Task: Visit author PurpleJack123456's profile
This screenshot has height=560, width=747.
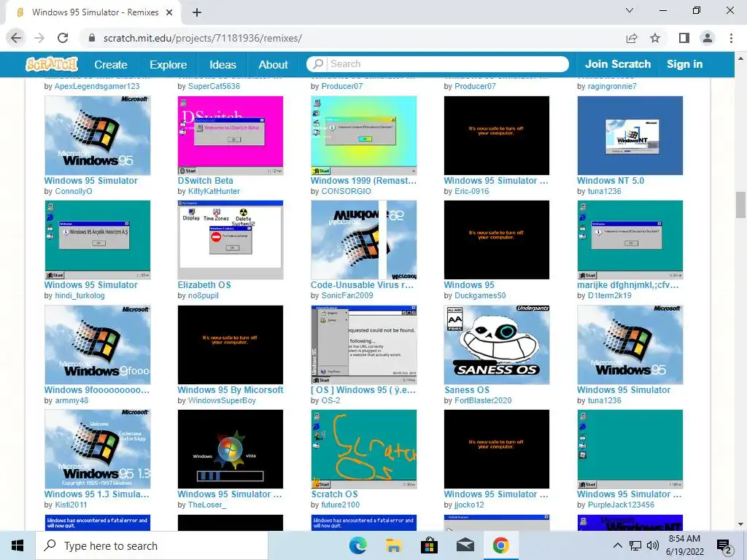Action: [x=622, y=505]
